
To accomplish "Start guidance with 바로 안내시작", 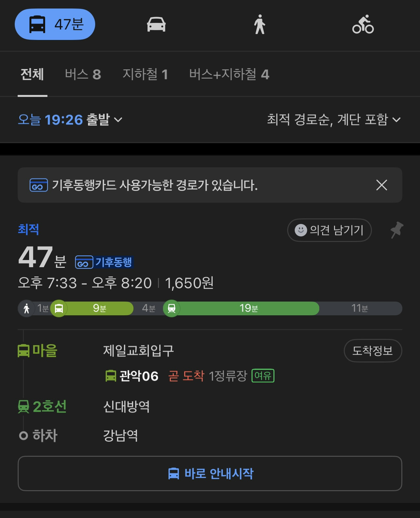I will click(210, 473).
